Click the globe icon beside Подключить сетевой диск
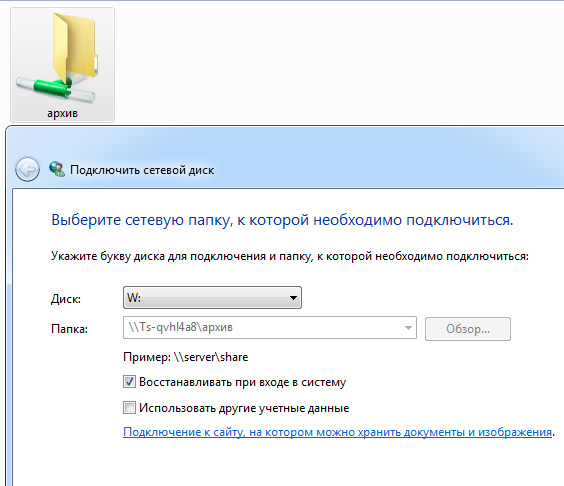 coord(57,169)
